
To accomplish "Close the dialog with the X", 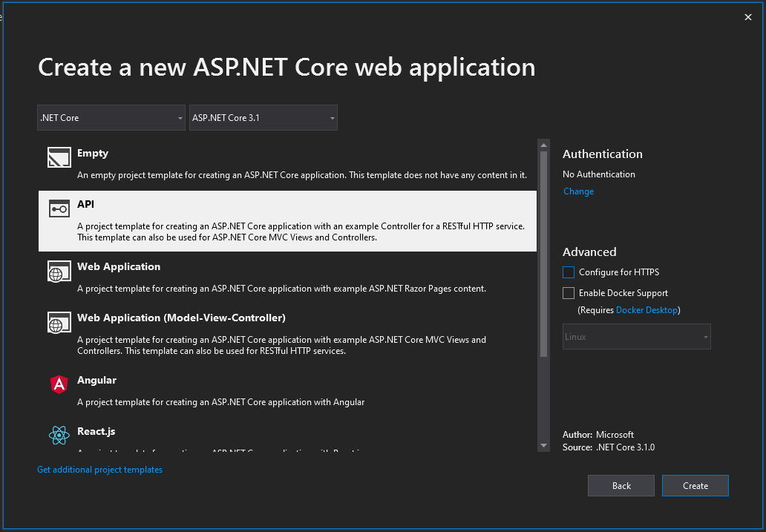I will pos(748,17).
